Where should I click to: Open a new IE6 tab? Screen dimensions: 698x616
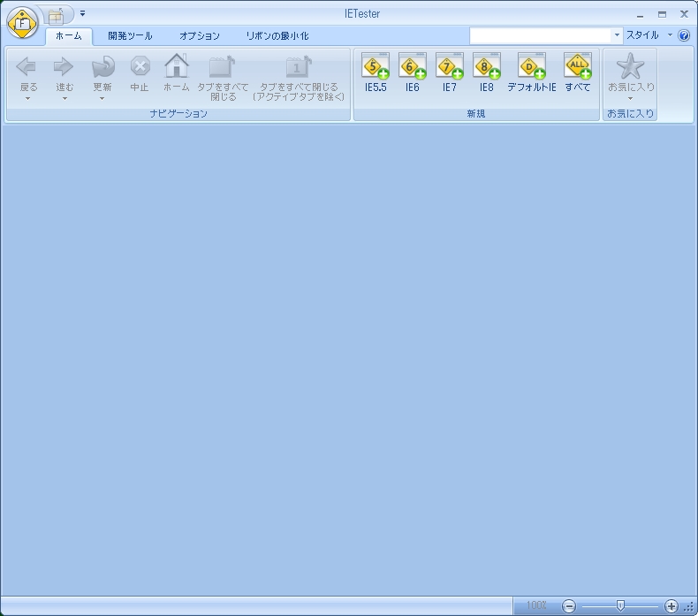[413, 72]
